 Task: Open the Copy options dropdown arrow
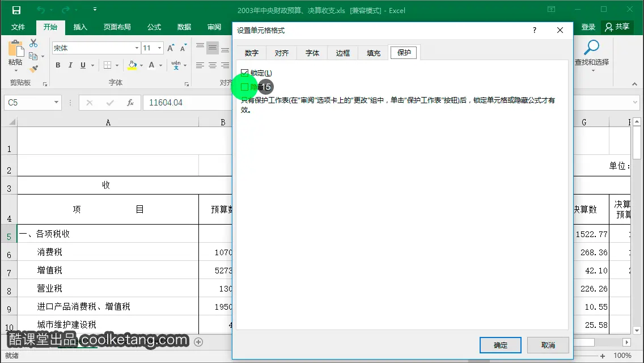tap(43, 57)
